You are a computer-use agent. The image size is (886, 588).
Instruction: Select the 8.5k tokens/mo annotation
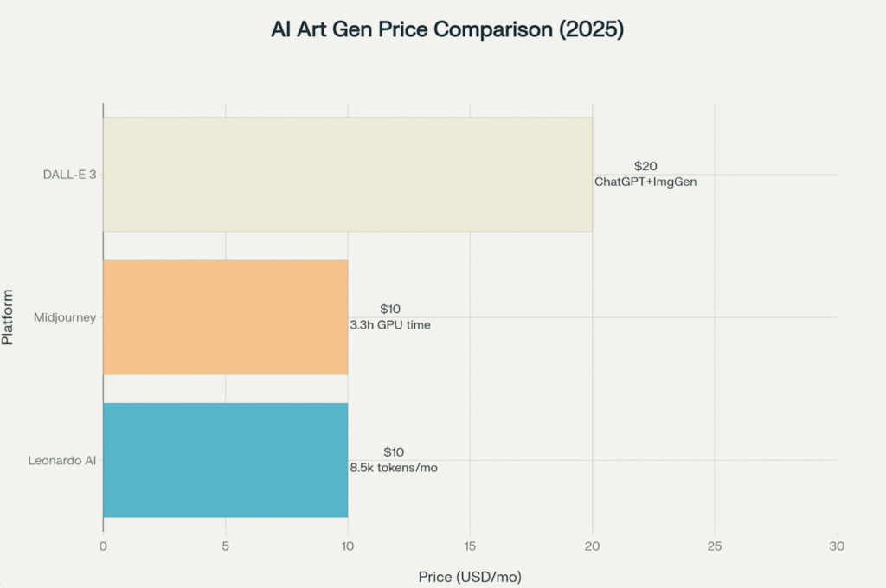coord(394,468)
